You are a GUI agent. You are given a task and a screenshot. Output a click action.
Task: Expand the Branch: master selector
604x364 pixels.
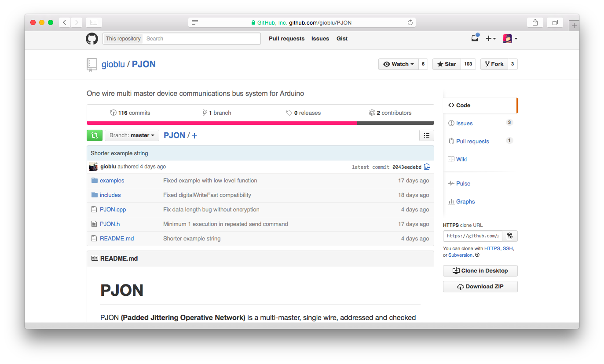[x=132, y=135]
